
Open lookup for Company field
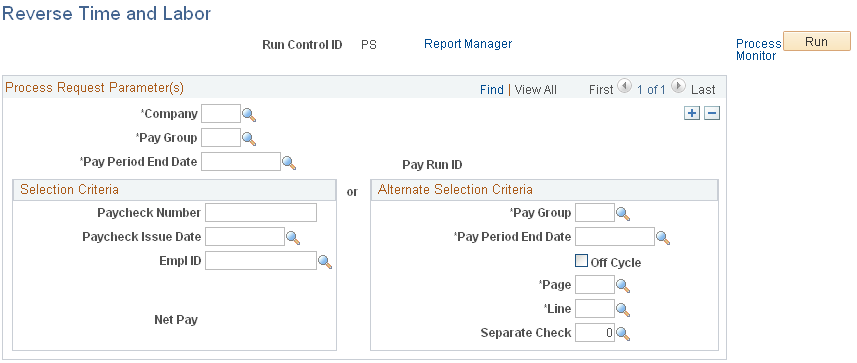click(x=249, y=115)
